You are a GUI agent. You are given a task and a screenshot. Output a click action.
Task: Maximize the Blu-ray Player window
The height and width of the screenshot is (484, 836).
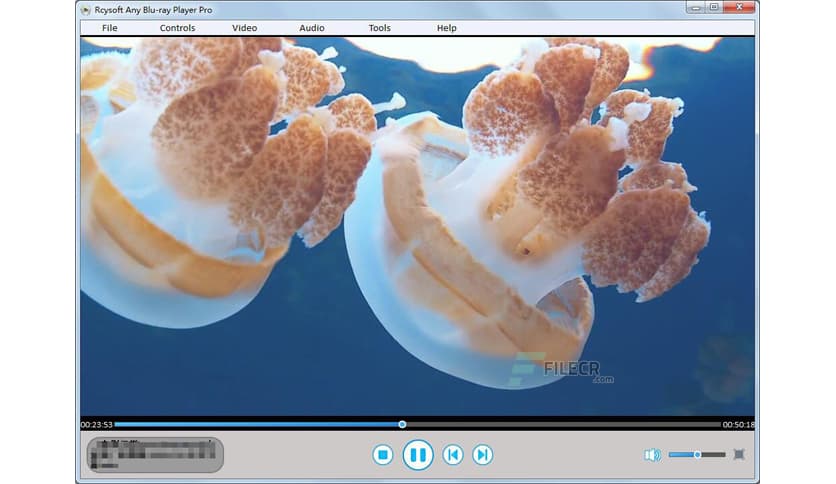point(714,7)
